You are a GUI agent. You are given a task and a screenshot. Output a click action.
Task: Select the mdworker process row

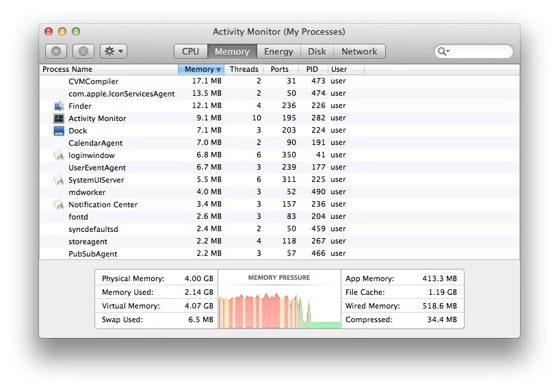click(x=279, y=192)
